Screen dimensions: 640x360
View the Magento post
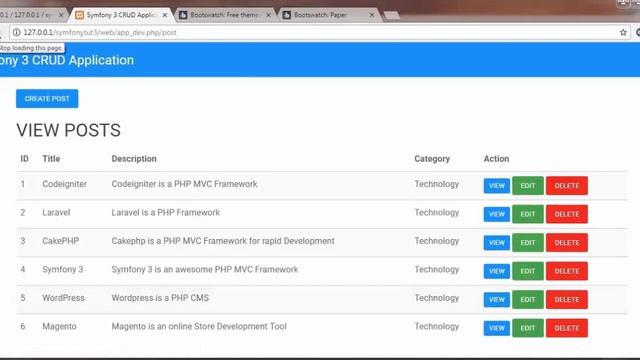pos(497,329)
